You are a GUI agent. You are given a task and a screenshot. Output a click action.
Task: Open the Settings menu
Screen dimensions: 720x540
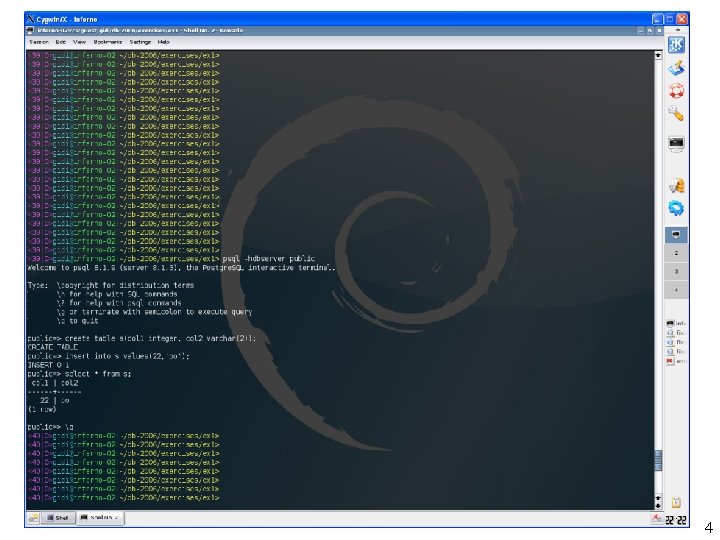click(x=140, y=42)
